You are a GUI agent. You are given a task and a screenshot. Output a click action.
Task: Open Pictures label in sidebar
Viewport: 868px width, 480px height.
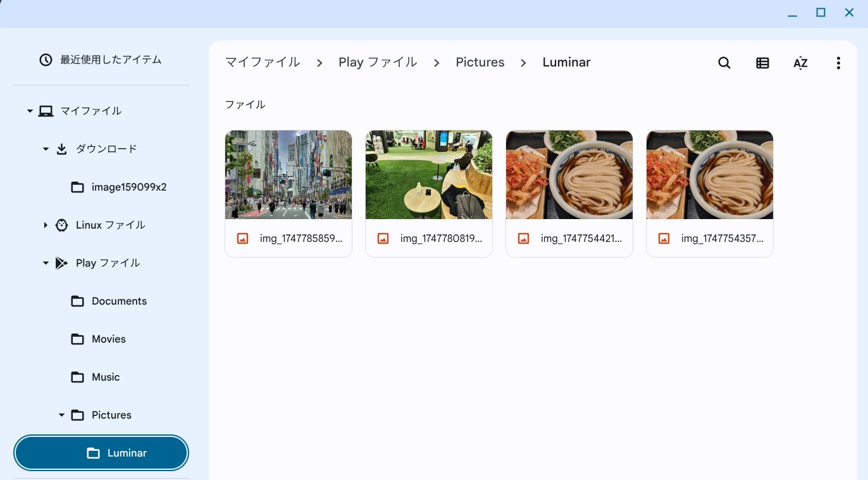point(111,415)
